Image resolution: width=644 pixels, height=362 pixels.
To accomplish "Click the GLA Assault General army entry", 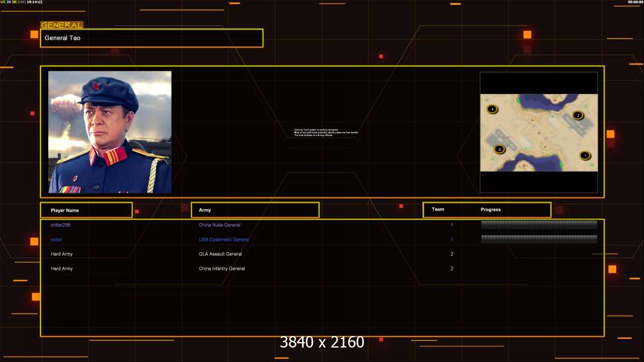I will coord(221,254).
